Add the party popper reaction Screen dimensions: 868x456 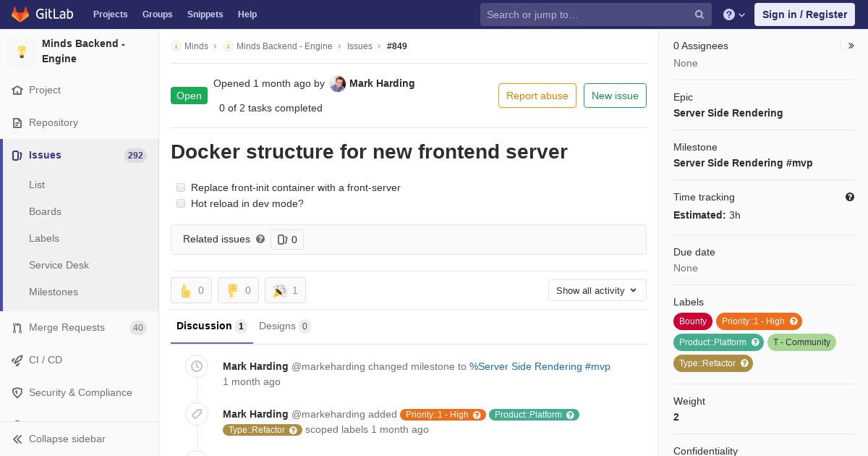(285, 290)
